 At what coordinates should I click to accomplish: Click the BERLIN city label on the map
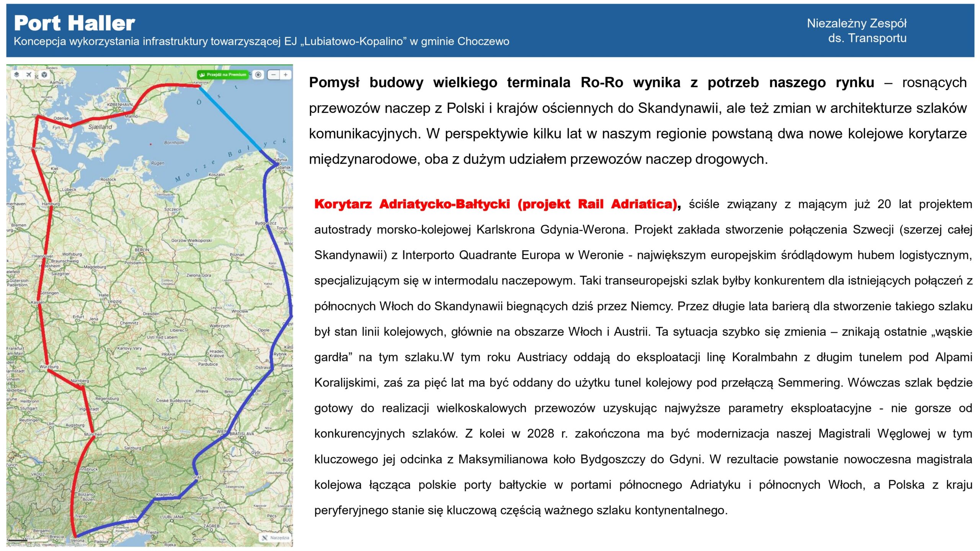pos(142,249)
